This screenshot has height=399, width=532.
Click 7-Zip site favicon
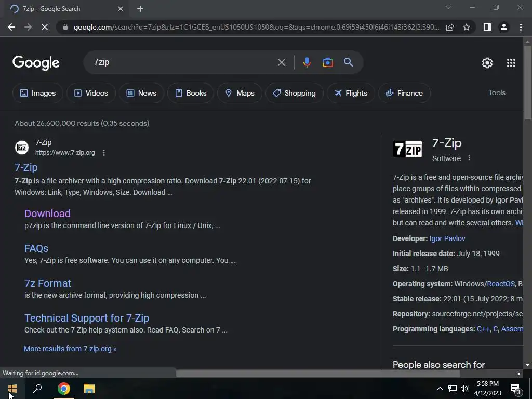(x=22, y=148)
